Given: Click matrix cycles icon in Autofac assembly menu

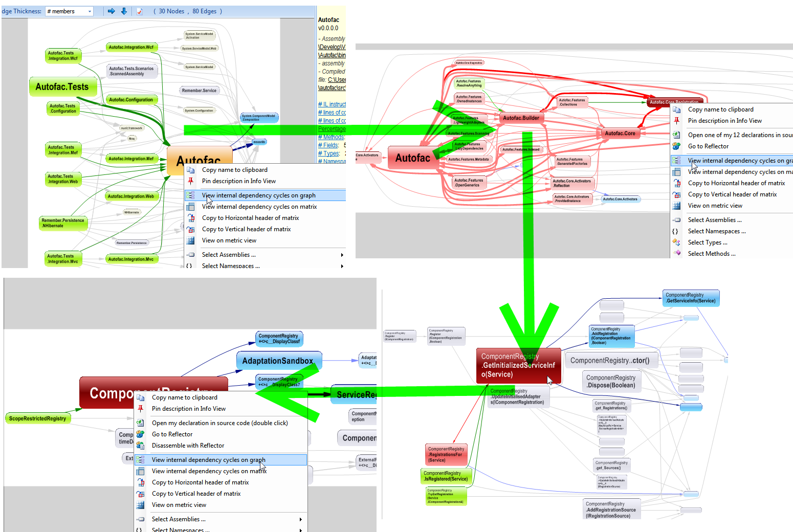Looking at the screenshot, I should tap(191, 207).
